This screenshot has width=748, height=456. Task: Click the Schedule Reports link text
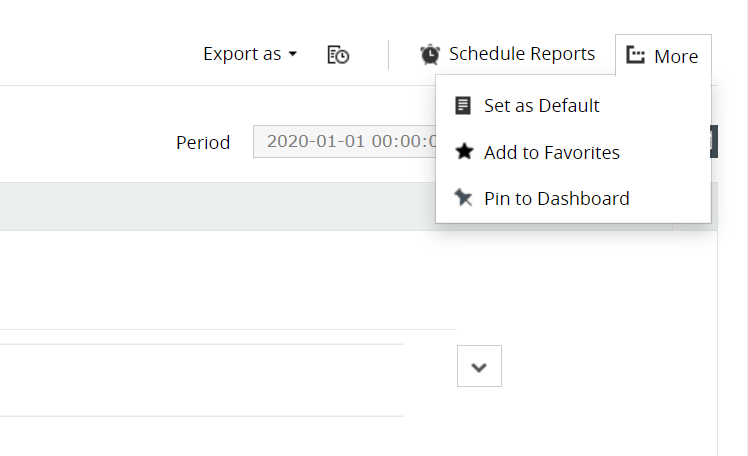521,54
